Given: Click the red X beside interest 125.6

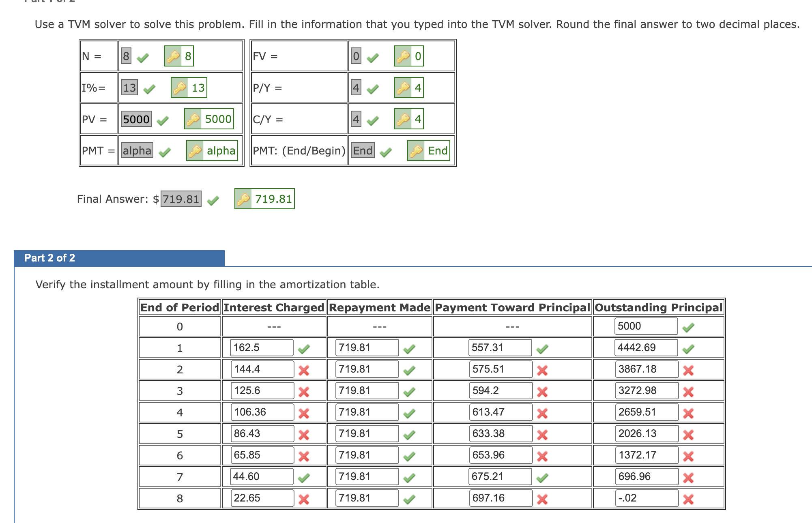Looking at the screenshot, I should 304,392.
